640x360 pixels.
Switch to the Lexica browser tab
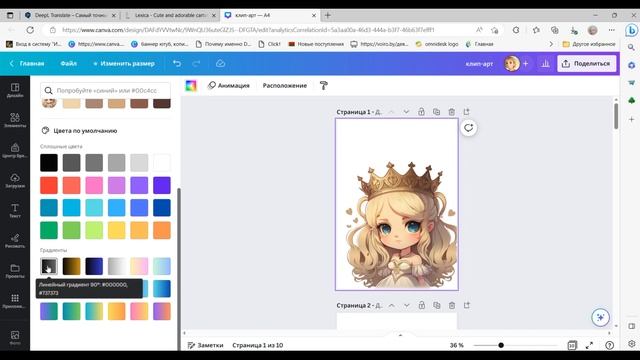[x=170, y=15]
